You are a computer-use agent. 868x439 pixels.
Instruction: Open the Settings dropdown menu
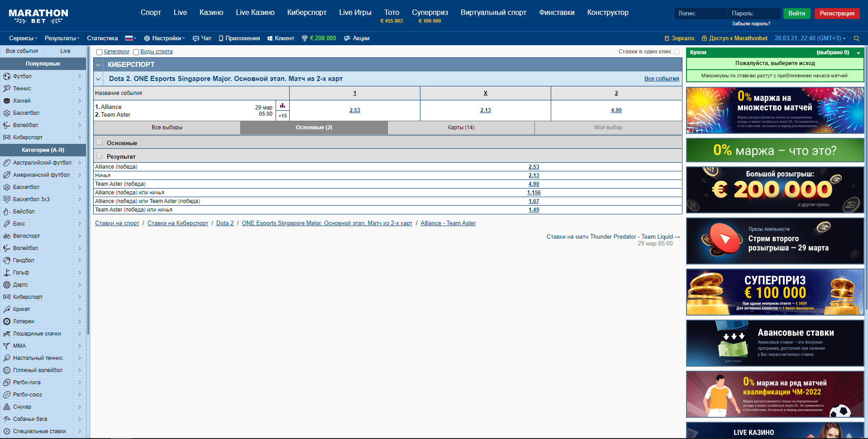tap(164, 38)
